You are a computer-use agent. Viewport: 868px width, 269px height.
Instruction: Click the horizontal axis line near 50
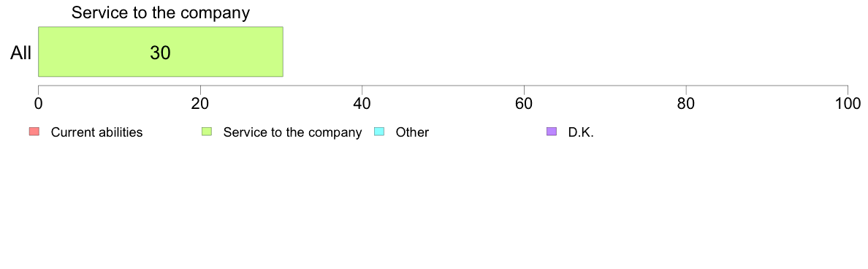(443, 86)
